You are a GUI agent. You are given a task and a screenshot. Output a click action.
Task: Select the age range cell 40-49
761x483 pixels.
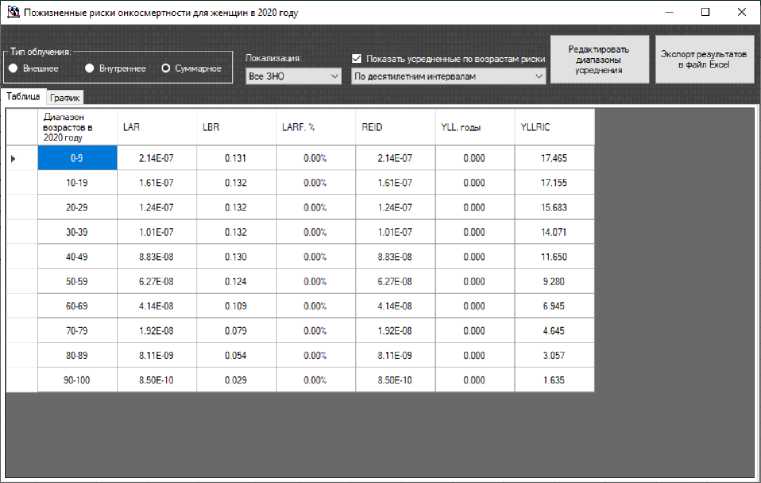pyautogui.click(x=77, y=257)
